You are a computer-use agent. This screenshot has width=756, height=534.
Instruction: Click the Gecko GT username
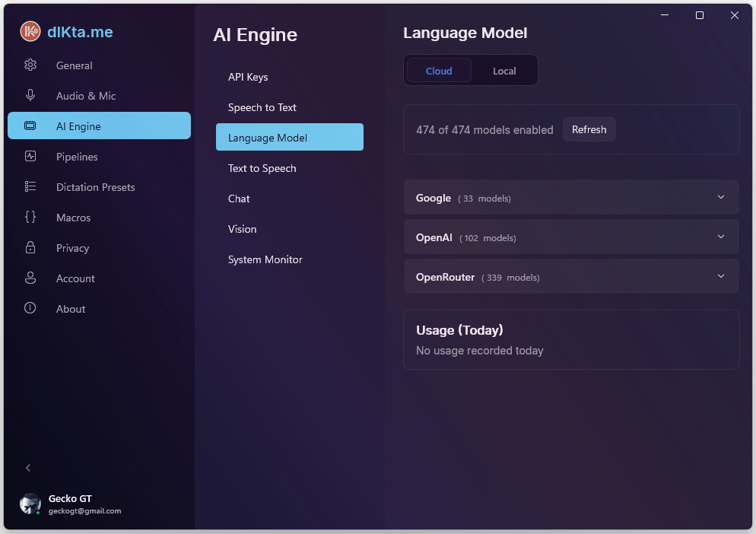point(70,498)
